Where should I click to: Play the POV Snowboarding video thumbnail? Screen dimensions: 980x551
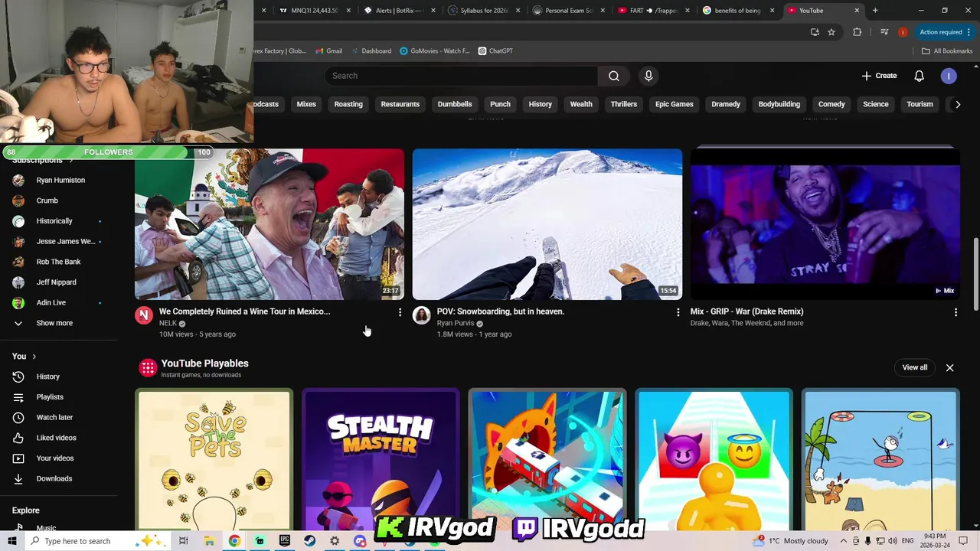(547, 224)
